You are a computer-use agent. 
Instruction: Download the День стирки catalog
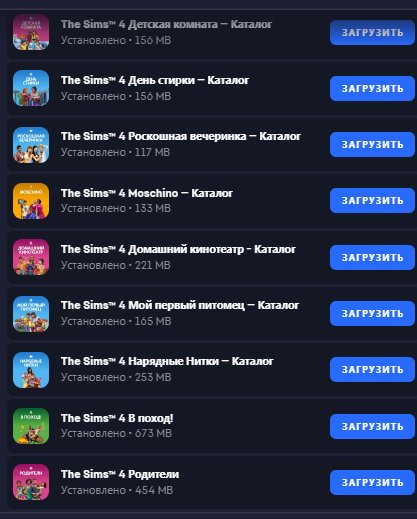point(372,88)
